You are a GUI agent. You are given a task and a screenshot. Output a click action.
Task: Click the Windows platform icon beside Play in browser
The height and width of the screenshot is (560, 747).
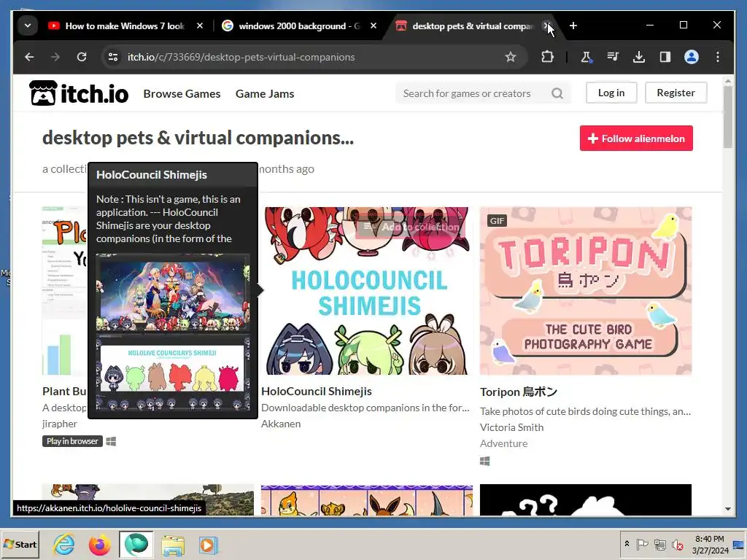click(x=111, y=442)
